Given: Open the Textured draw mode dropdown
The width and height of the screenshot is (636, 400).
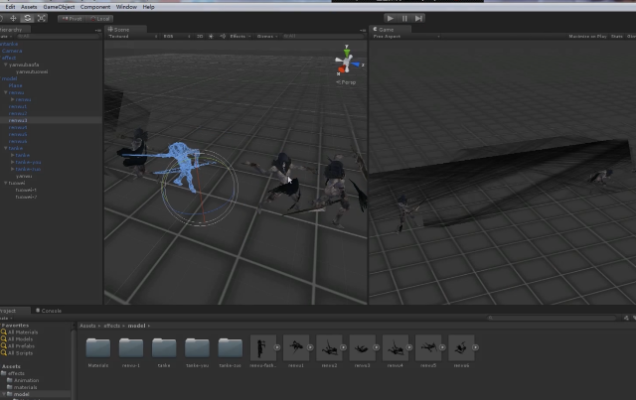Looking at the screenshot, I should click(120, 36).
